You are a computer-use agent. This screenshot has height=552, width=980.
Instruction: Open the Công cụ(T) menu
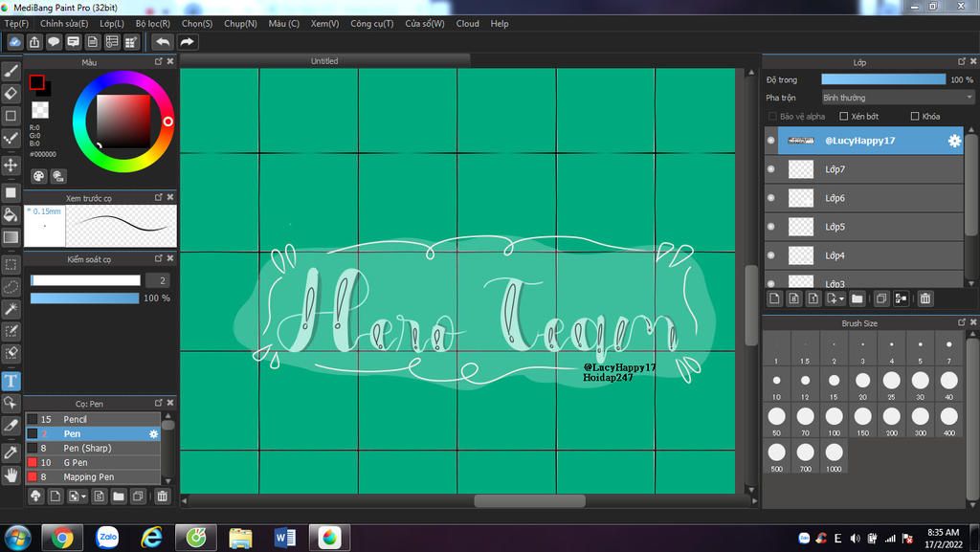click(x=372, y=24)
